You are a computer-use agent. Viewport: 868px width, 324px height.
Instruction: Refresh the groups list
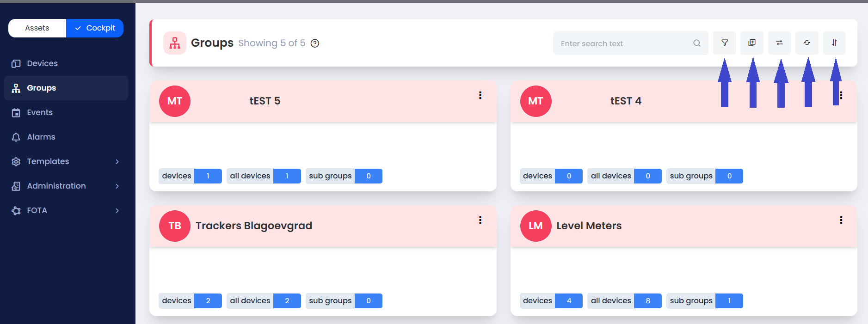pyautogui.click(x=806, y=43)
